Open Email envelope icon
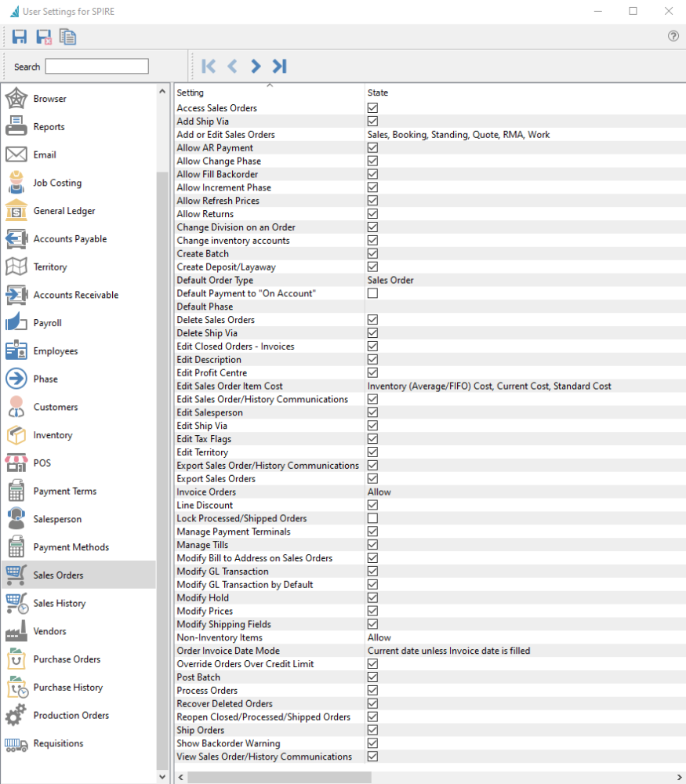The width and height of the screenshot is (686, 784). coord(16,154)
